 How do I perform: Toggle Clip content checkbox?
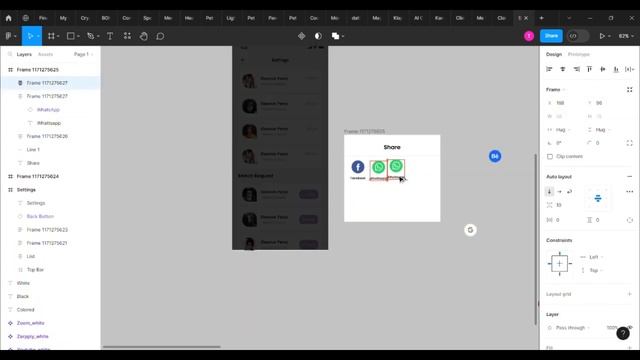click(550, 156)
